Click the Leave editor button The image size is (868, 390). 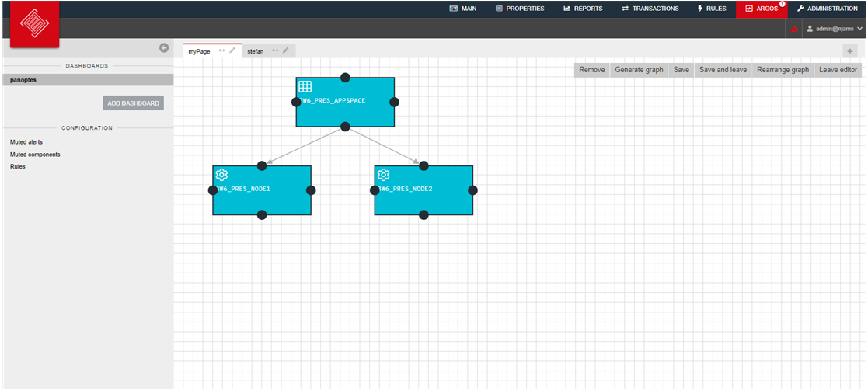(838, 70)
